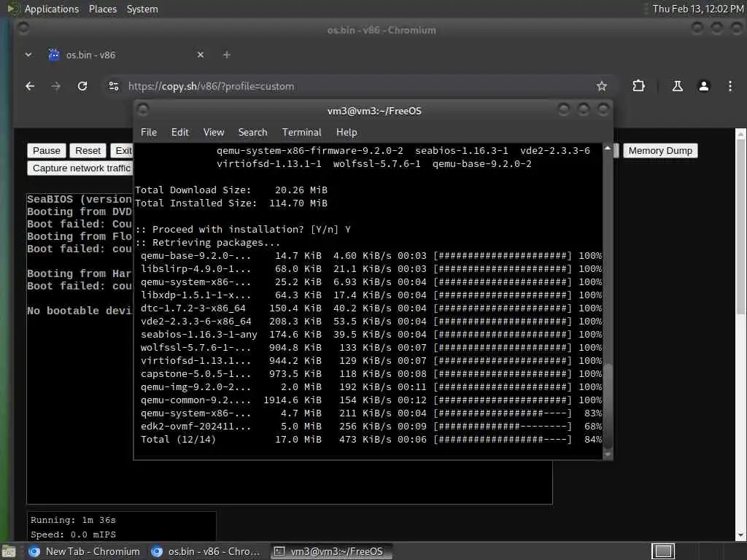Close the os.bin - v86 tab
The image size is (747, 560).
201,55
